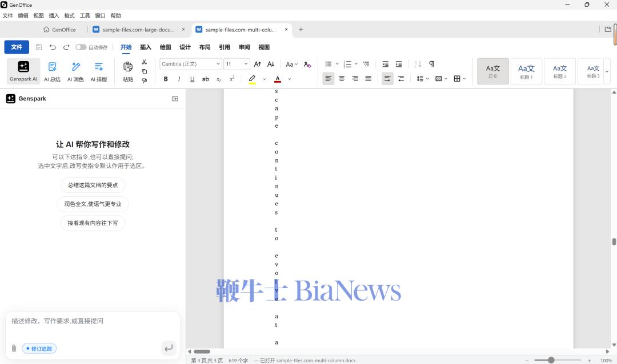This screenshot has height=364, width=617.
Task: Center align paragraph
Action: (x=342, y=79)
